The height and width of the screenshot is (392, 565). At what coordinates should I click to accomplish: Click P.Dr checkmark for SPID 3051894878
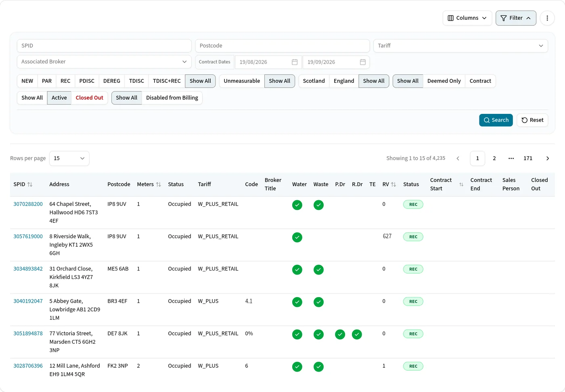tap(340, 334)
